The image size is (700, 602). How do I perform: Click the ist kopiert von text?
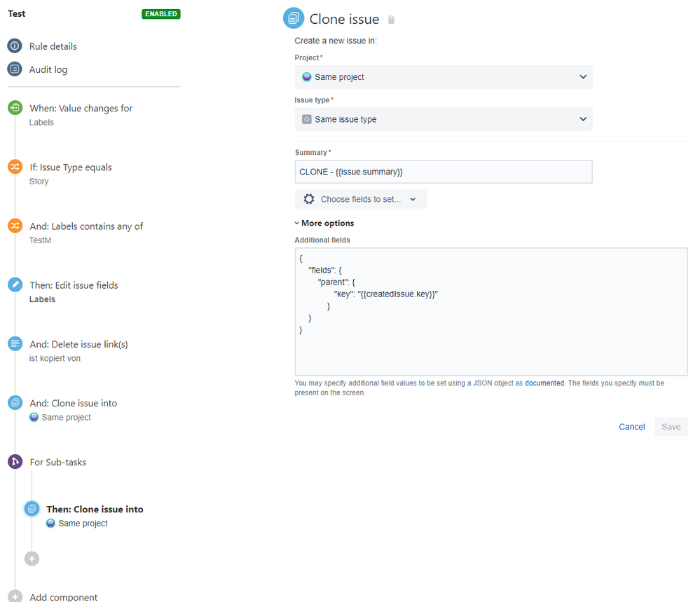(x=55, y=358)
